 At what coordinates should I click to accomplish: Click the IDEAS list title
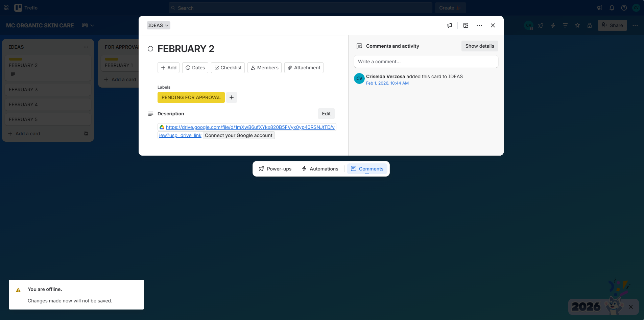[16, 47]
